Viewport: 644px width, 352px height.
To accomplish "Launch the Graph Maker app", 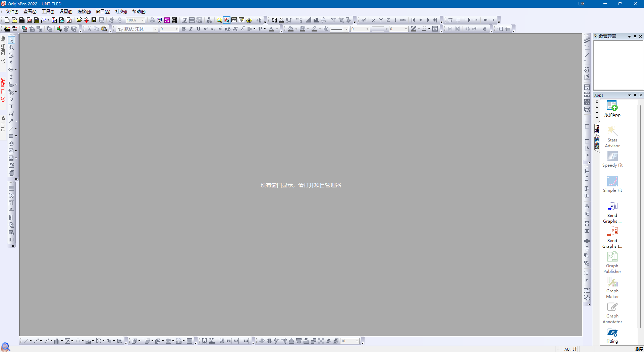I will tap(612, 287).
